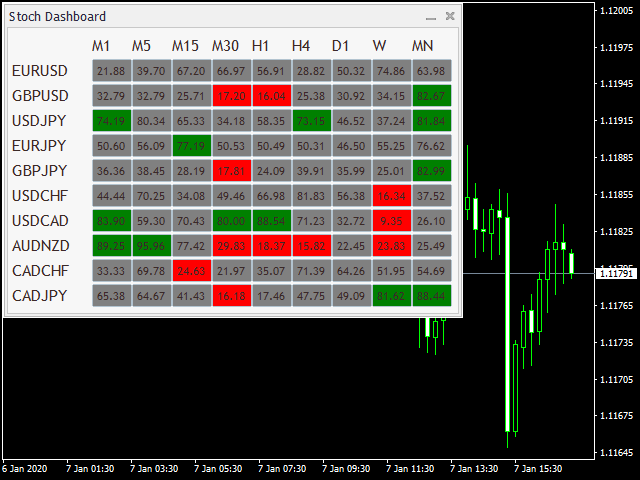The height and width of the screenshot is (480, 640).
Task: Click the EURUSD M1 cell 21.88
Action: coord(111,71)
